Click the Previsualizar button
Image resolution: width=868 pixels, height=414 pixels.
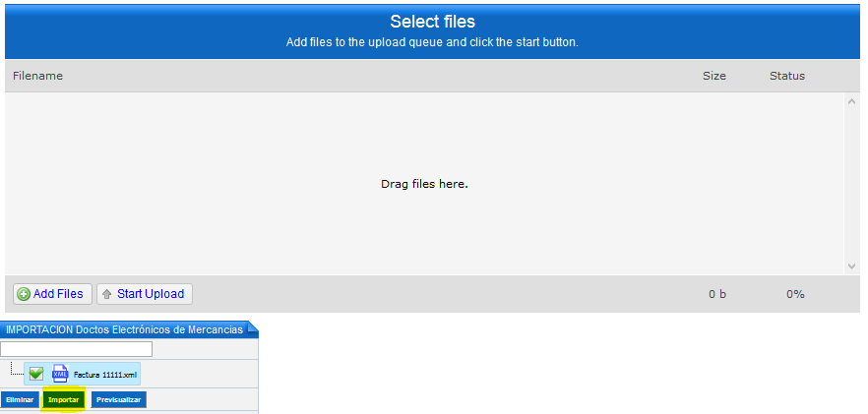118,399
